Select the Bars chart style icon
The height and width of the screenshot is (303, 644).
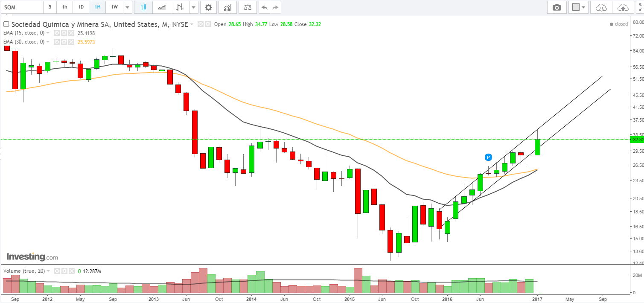(x=181, y=7)
